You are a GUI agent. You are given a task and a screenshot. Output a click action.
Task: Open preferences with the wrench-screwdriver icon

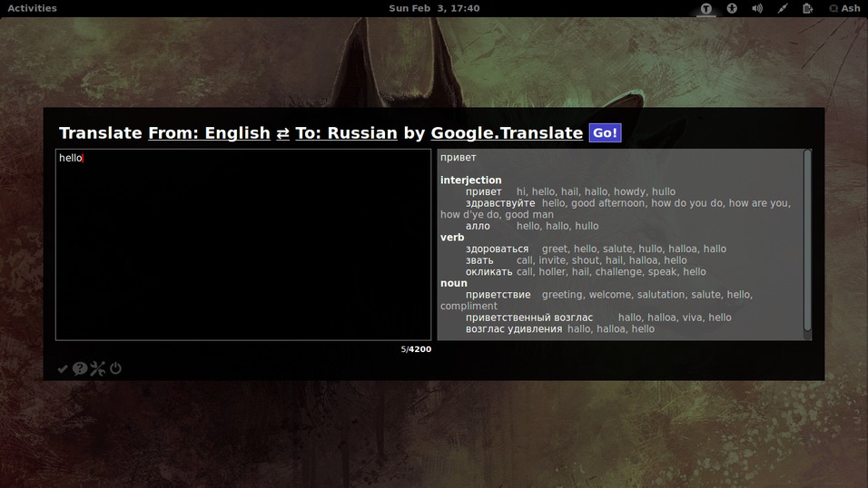[97, 368]
